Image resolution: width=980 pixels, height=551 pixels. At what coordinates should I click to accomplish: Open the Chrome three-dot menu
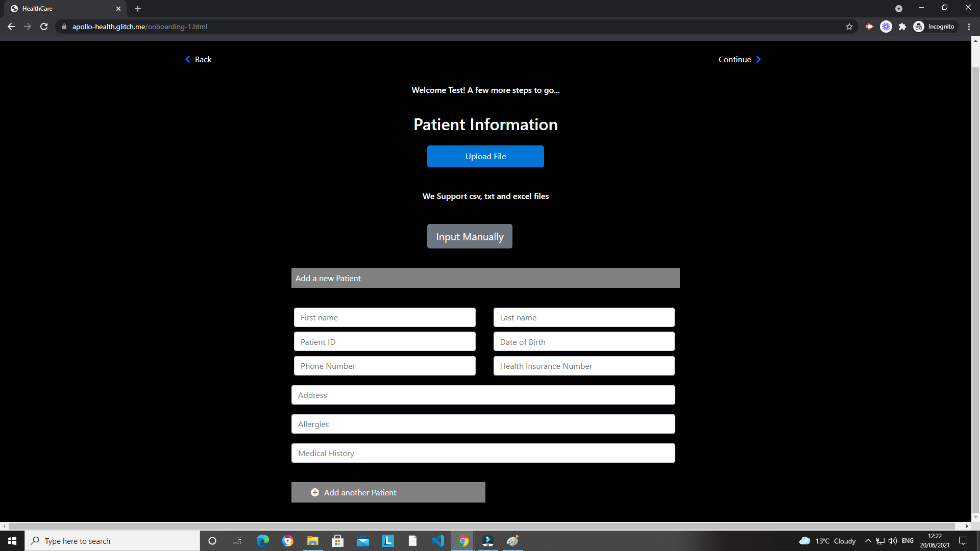(x=969, y=27)
